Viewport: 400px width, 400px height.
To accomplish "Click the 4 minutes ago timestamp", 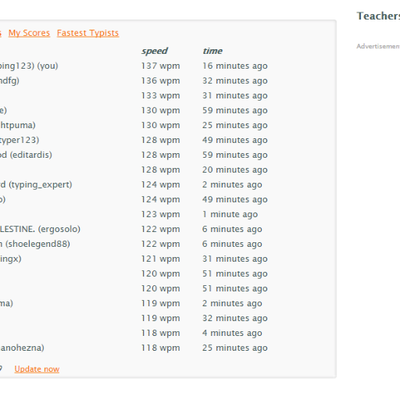I will tap(232, 333).
